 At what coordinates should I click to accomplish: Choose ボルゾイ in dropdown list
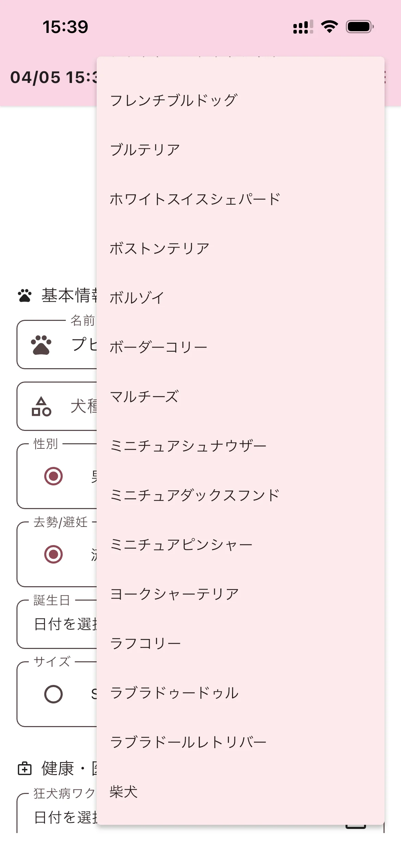point(137,298)
